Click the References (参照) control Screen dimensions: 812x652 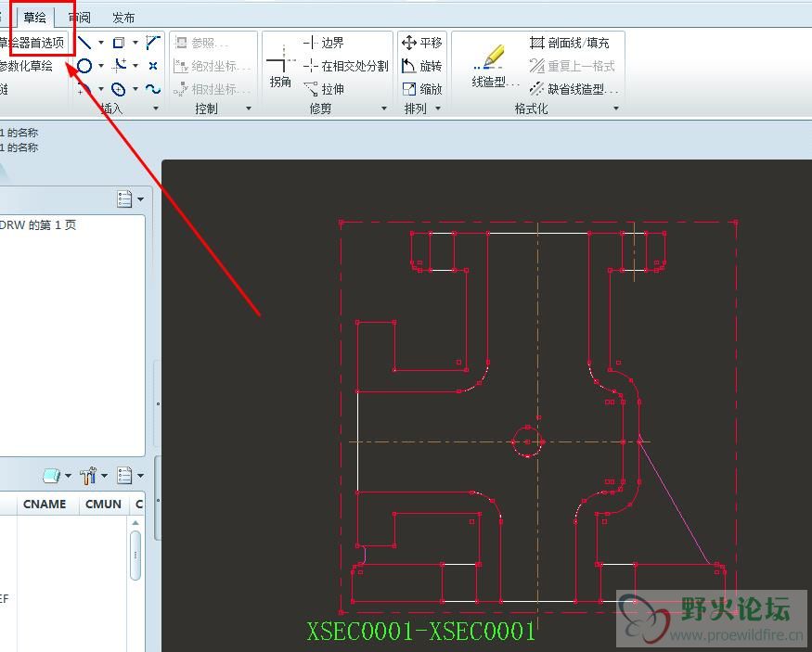[x=201, y=43]
